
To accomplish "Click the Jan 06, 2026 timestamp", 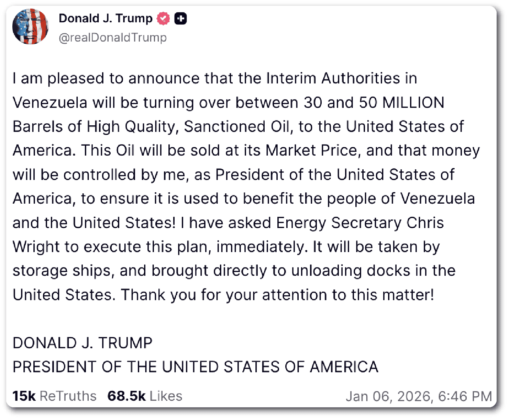I will click(419, 396).
